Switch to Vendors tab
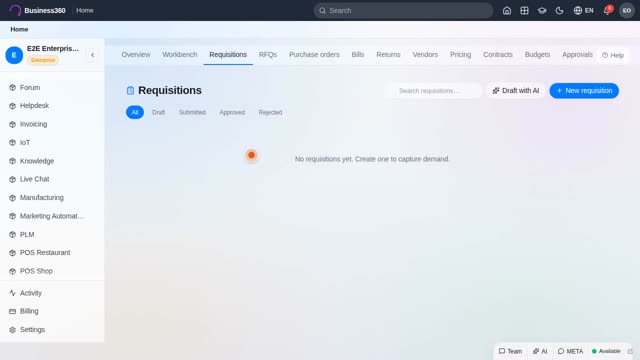The width and height of the screenshot is (640, 360). (425, 55)
